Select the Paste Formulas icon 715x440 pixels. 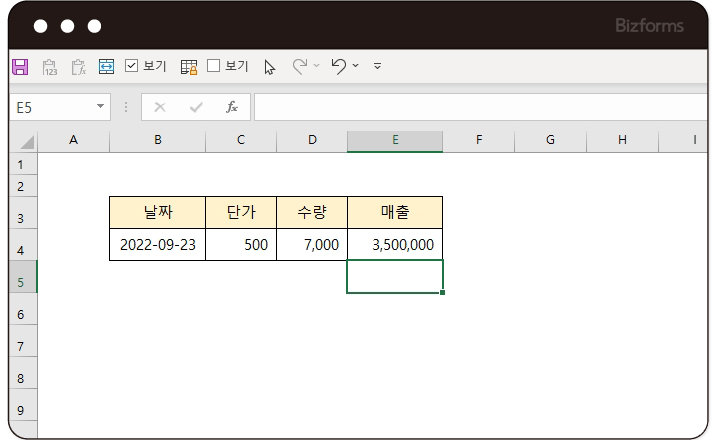[78, 67]
